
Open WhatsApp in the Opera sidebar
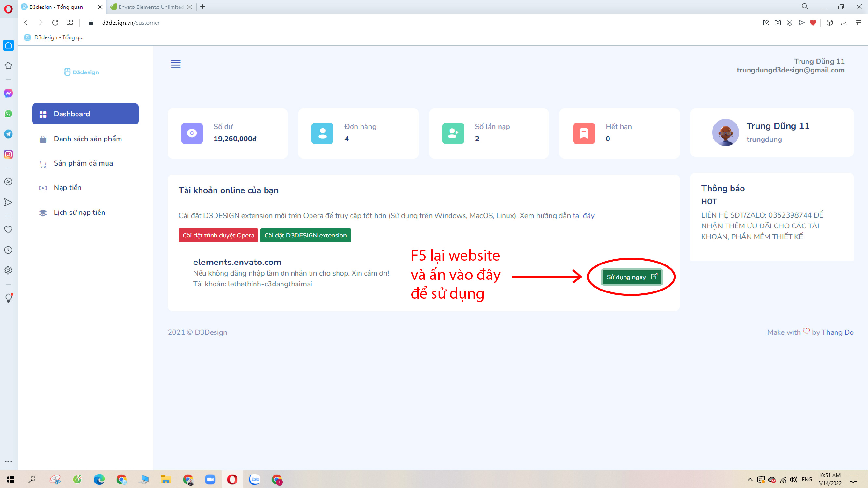(8, 114)
